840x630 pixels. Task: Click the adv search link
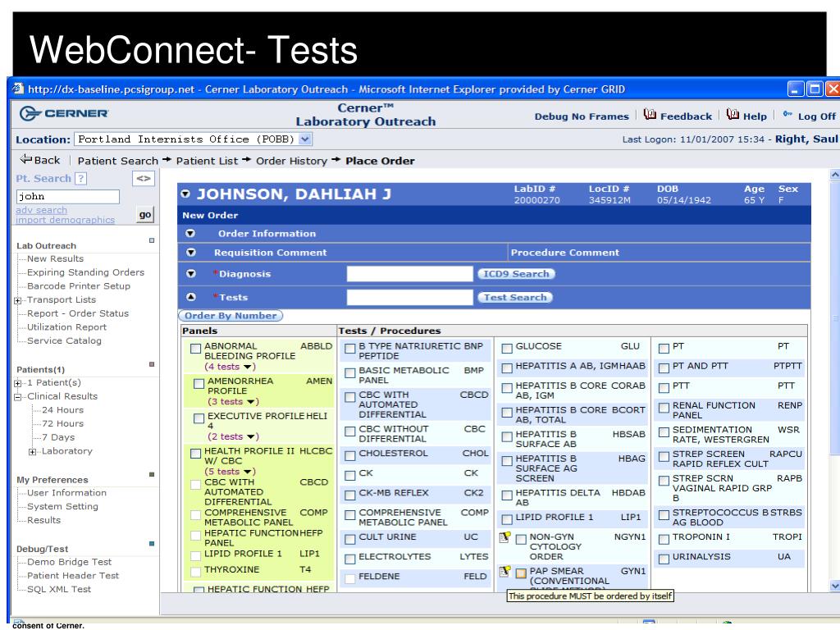[42, 210]
